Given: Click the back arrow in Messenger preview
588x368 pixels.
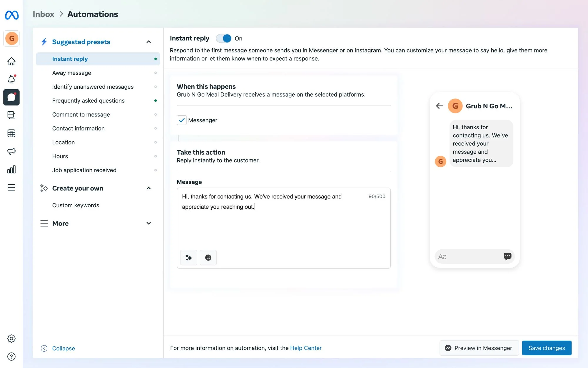Looking at the screenshot, I should 439,106.
